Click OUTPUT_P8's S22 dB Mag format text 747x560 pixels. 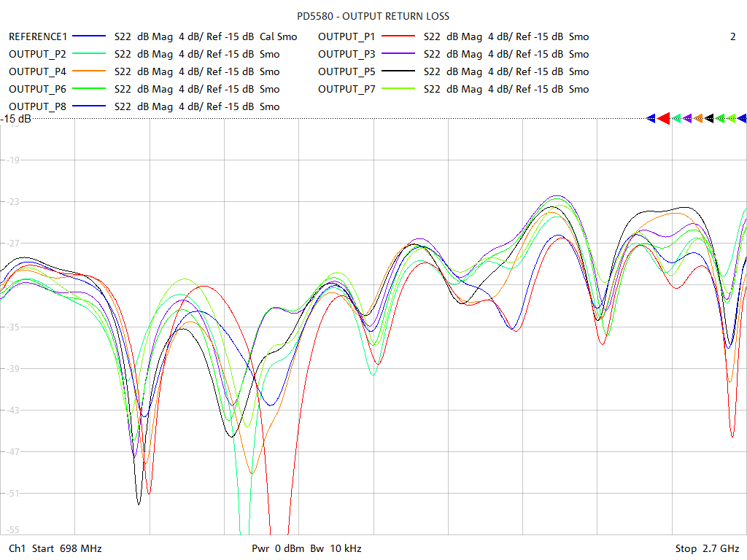197,106
